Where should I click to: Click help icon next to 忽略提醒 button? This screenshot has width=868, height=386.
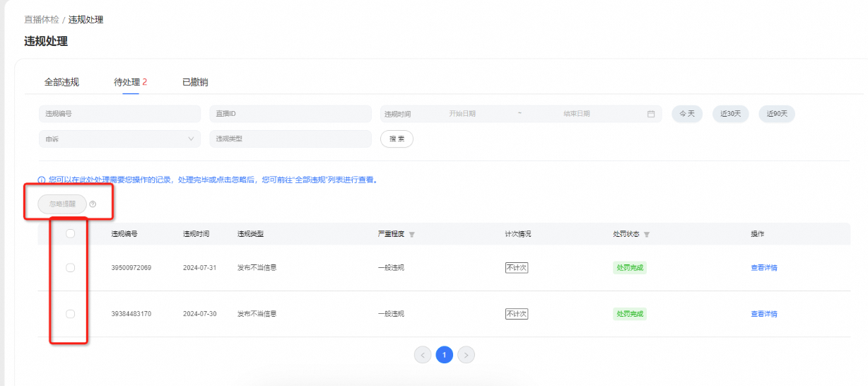pos(93,204)
